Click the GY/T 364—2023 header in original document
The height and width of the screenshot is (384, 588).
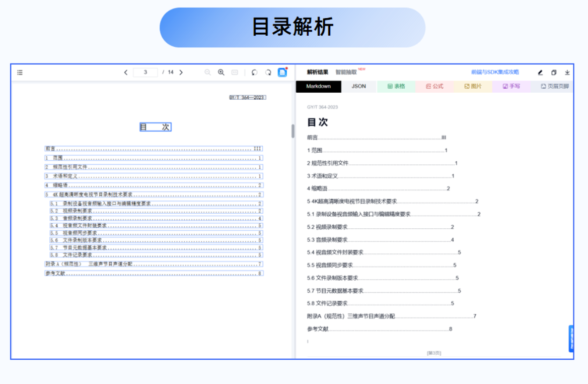[248, 98]
